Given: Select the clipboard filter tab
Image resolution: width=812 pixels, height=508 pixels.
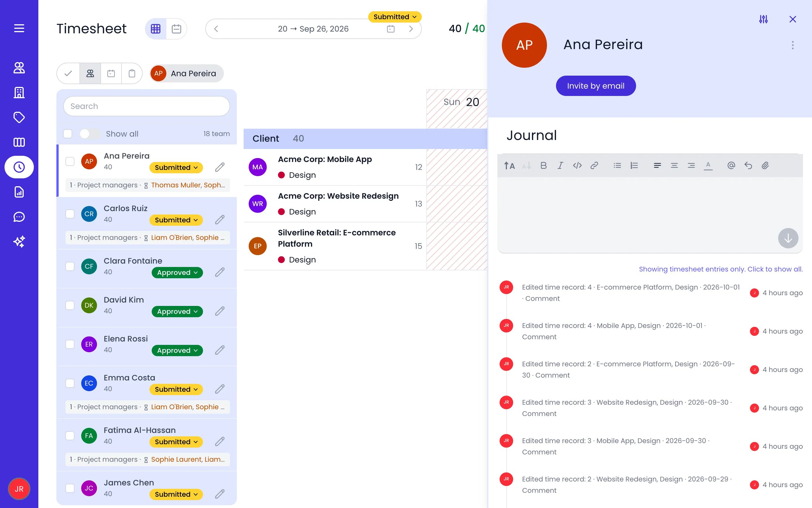Looking at the screenshot, I should (x=132, y=73).
